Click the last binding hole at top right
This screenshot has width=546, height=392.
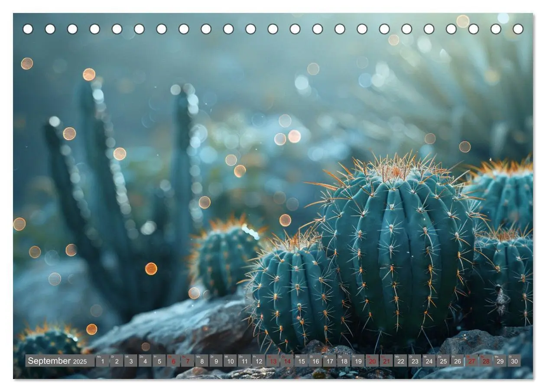pyautogui.click(x=518, y=29)
